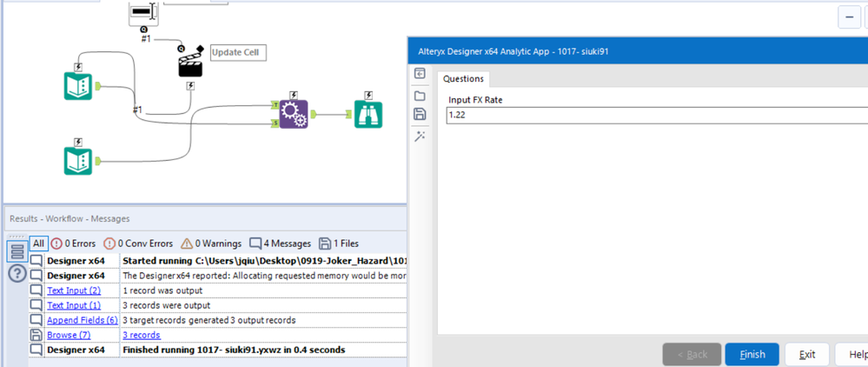The width and height of the screenshot is (868, 367).
Task: Click the Finished running 1017- siuki91.yxwz message
Action: 234,350
